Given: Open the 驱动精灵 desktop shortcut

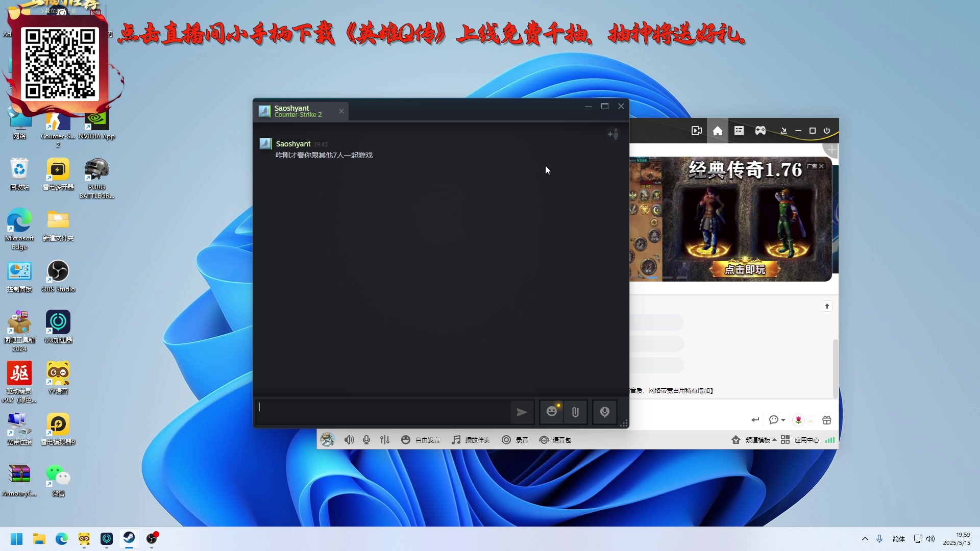Looking at the screenshot, I should (19, 382).
